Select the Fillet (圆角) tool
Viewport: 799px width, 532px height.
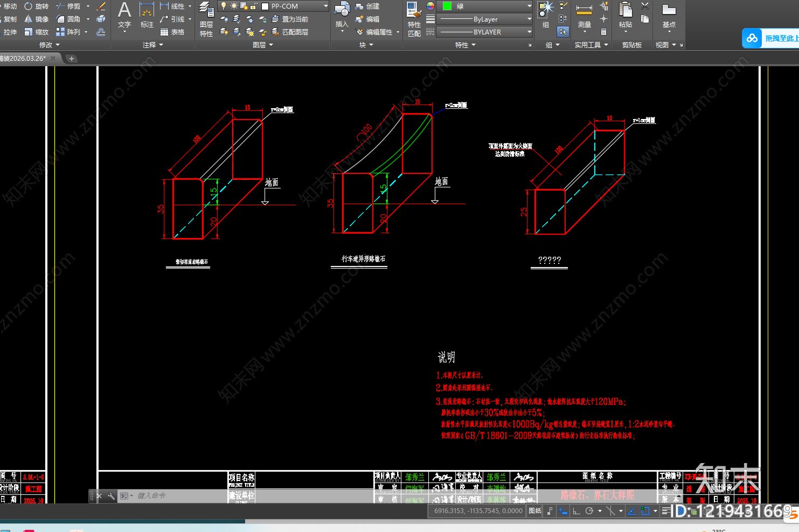click(68, 19)
